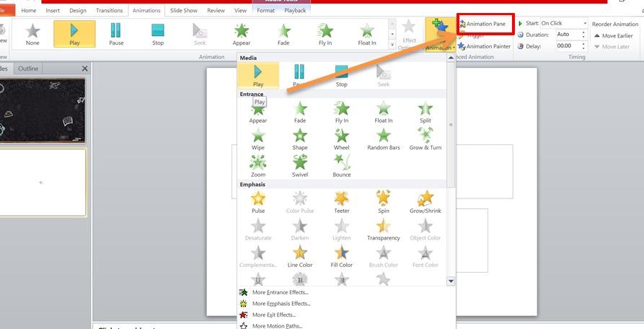This screenshot has width=644, height=329.
Task: Open the View ribbon tab
Action: coord(240,11)
